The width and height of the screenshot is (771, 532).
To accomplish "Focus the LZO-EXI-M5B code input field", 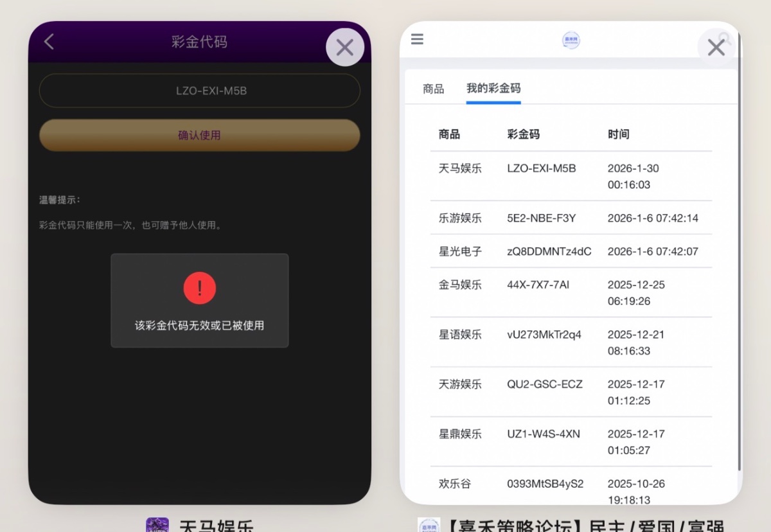I will pos(199,91).
